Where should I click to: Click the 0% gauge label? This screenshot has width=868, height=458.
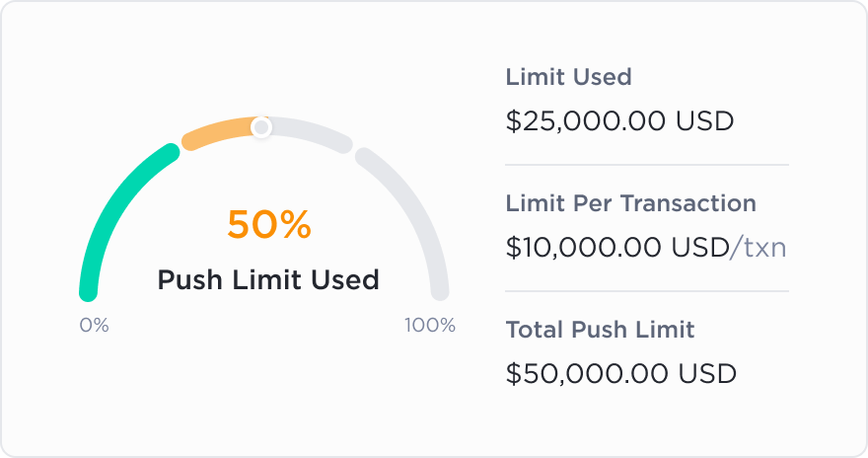pos(94,325)
